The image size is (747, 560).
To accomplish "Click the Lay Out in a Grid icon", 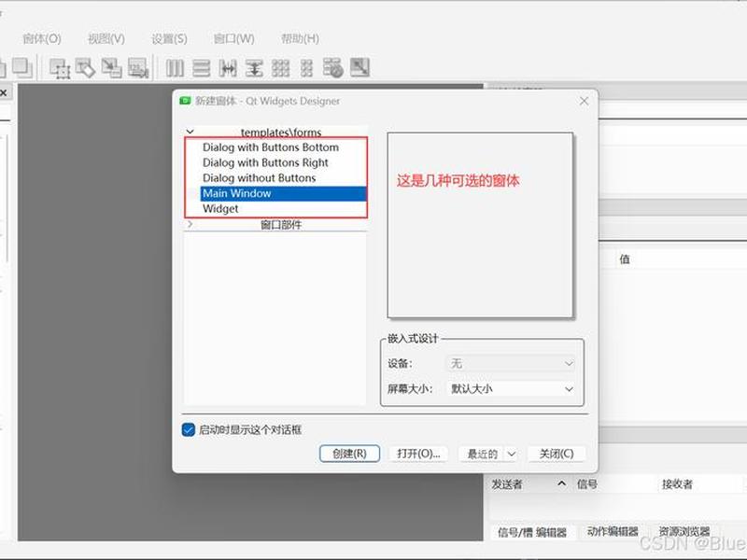I will point(281,68).
